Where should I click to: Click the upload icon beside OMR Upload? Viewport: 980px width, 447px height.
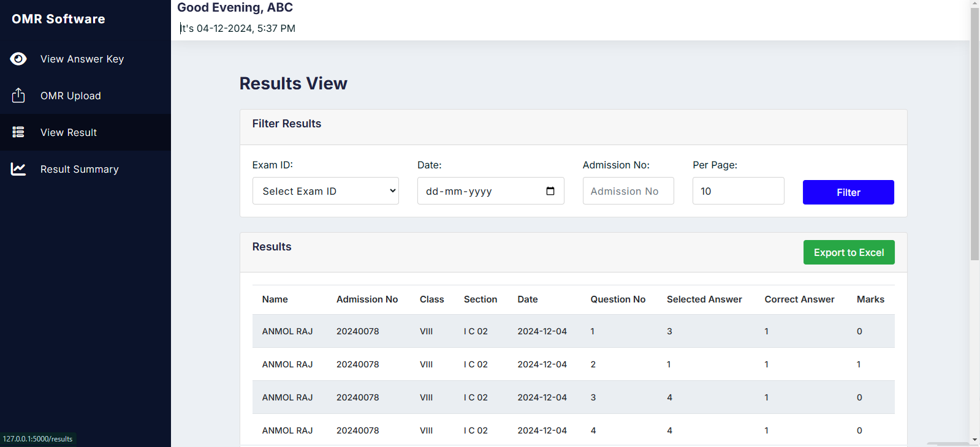(18, 96)
